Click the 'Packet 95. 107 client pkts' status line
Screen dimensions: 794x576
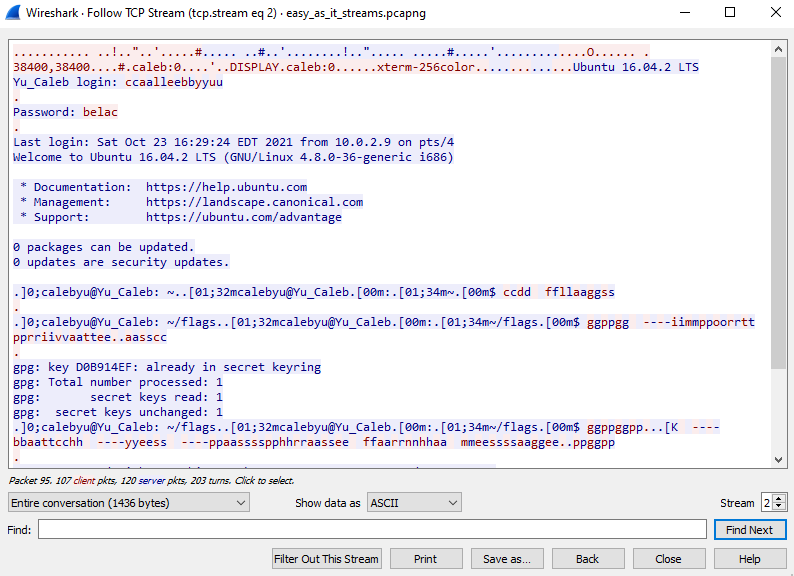click(x=151, y=480)
